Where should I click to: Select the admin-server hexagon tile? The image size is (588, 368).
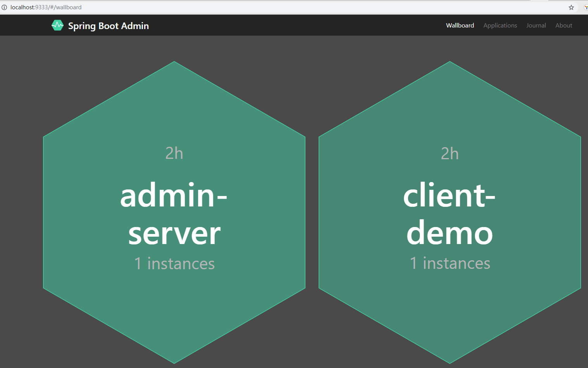point(174,212)
